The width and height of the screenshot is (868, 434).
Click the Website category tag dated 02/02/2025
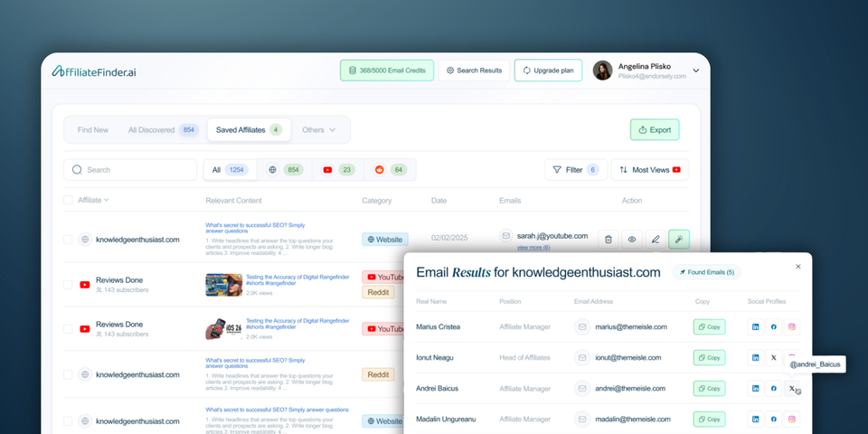385,240
